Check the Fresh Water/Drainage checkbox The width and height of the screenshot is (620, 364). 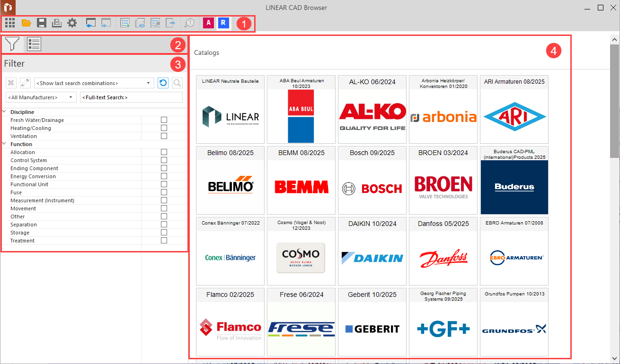point(164,120)
